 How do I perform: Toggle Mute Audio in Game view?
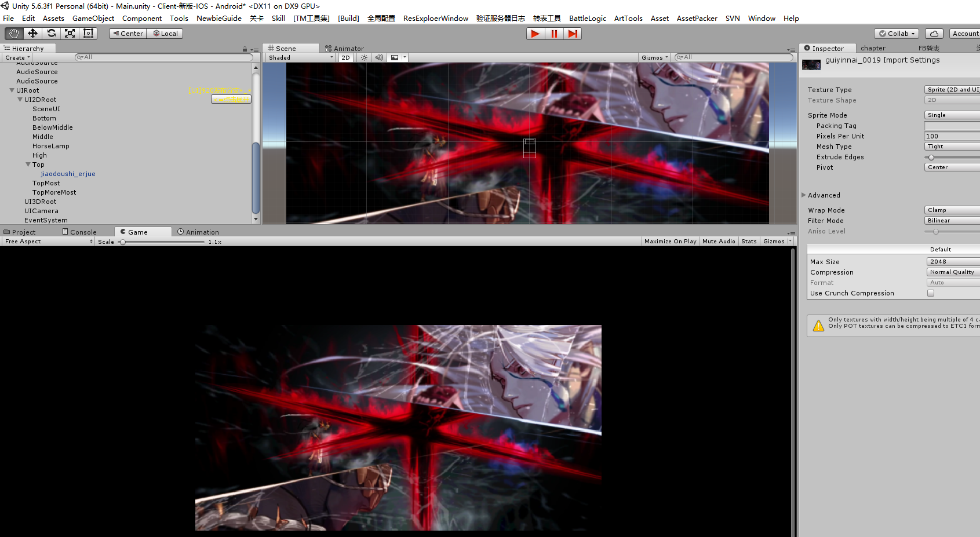[719, 242]
